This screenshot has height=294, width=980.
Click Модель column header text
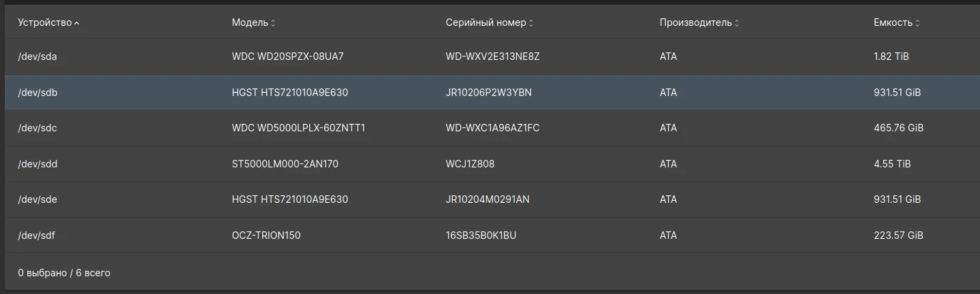(x=250, y=23)
